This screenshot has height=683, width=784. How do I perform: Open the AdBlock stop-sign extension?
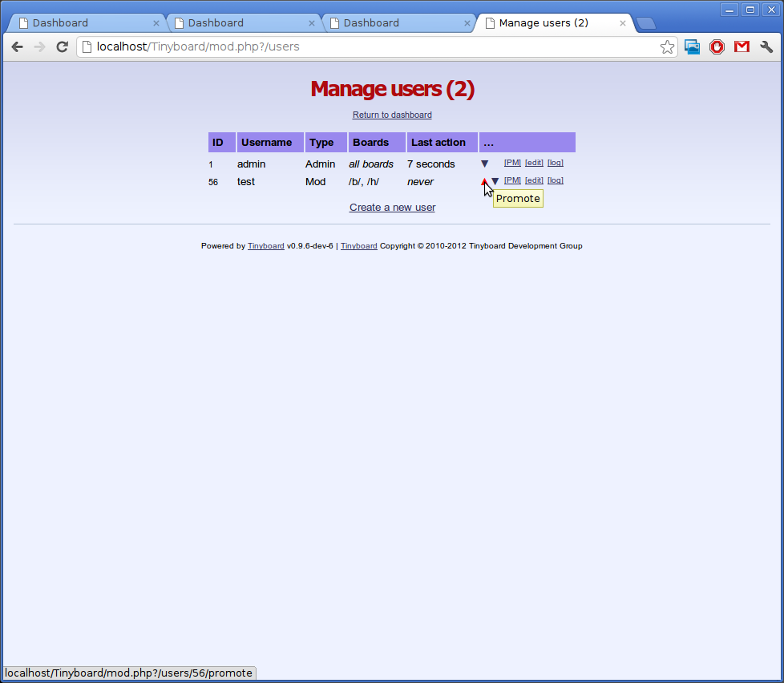[717, 47]
